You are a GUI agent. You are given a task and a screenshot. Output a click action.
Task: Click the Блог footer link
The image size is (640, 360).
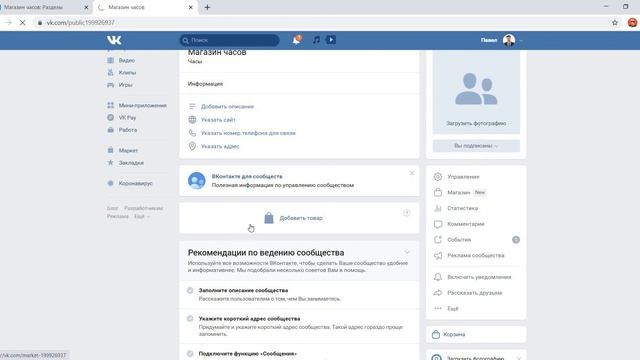click(x=112, y=208)
